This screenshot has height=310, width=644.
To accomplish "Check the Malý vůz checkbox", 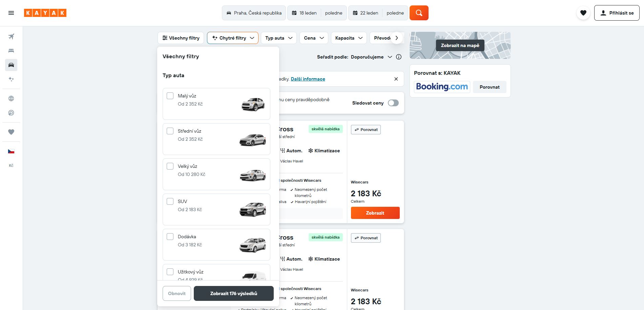I will click(170, 96).
